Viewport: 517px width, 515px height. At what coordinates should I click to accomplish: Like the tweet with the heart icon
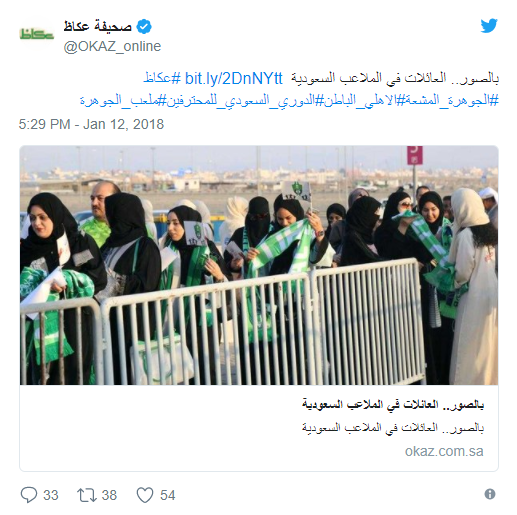click(145, 495)
